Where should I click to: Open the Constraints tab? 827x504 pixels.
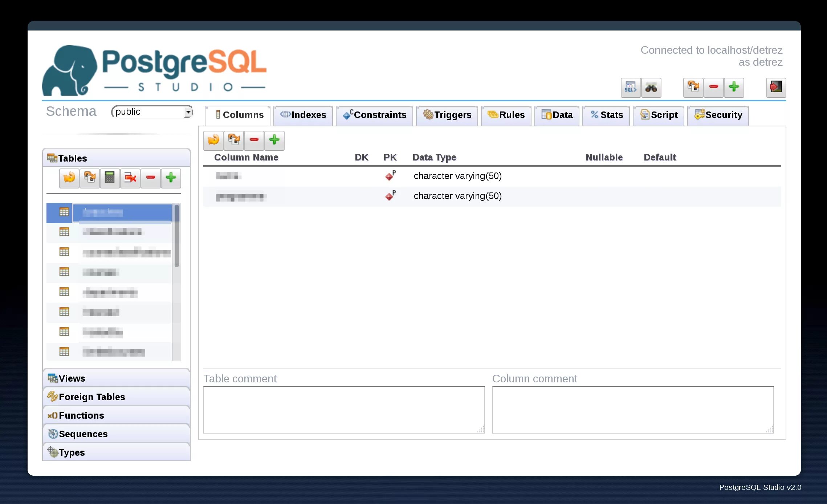(375, 115)
